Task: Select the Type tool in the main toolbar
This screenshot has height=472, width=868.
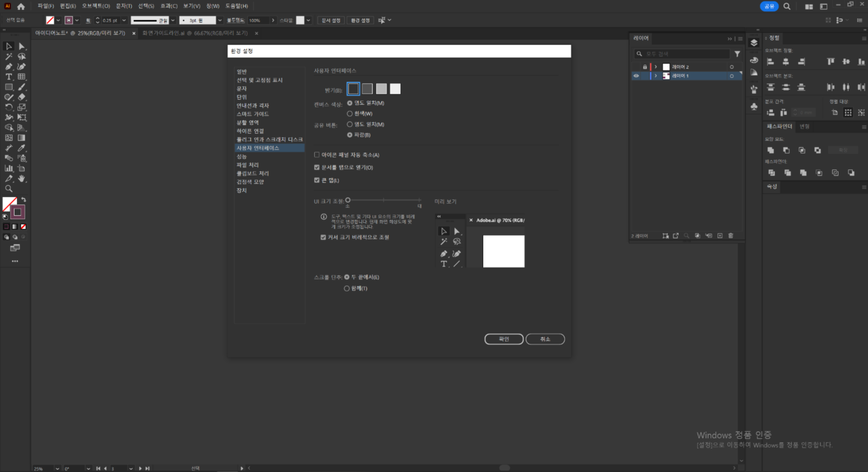Action: [9, 77]
